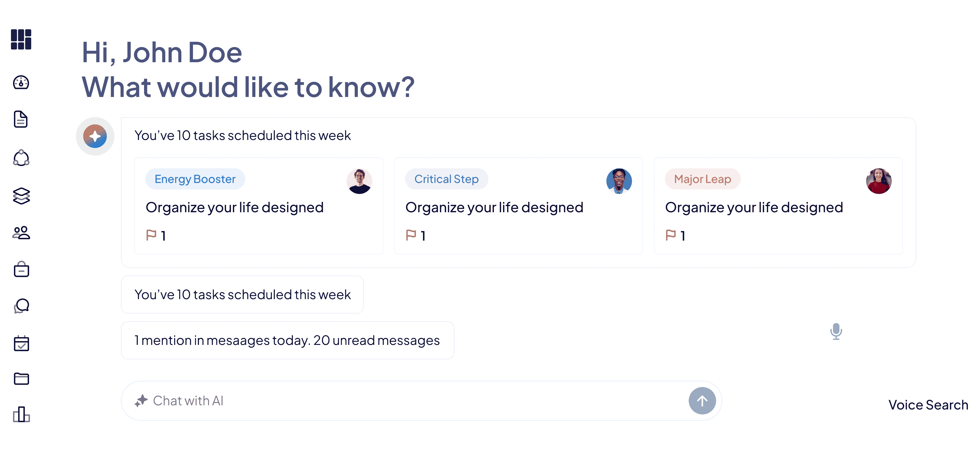
Task: Open the folder icon in sidebar
Action: pos(21,379)
